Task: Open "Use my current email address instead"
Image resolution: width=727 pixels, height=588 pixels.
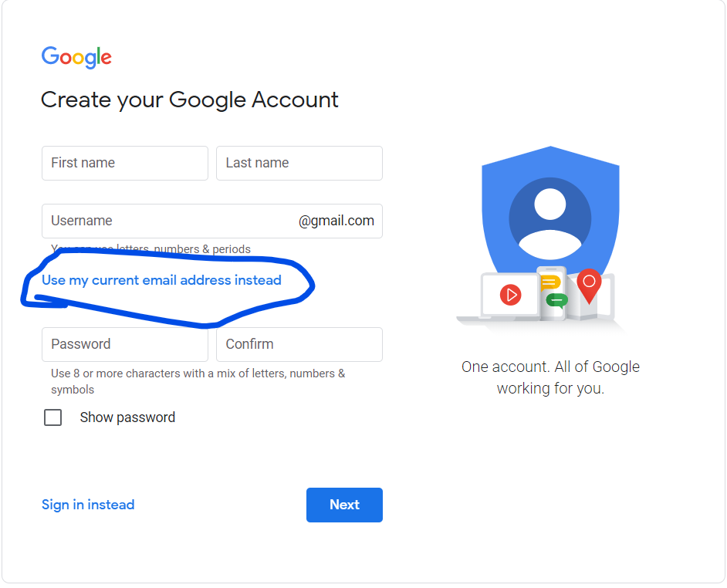Action: tap(161, 280)
